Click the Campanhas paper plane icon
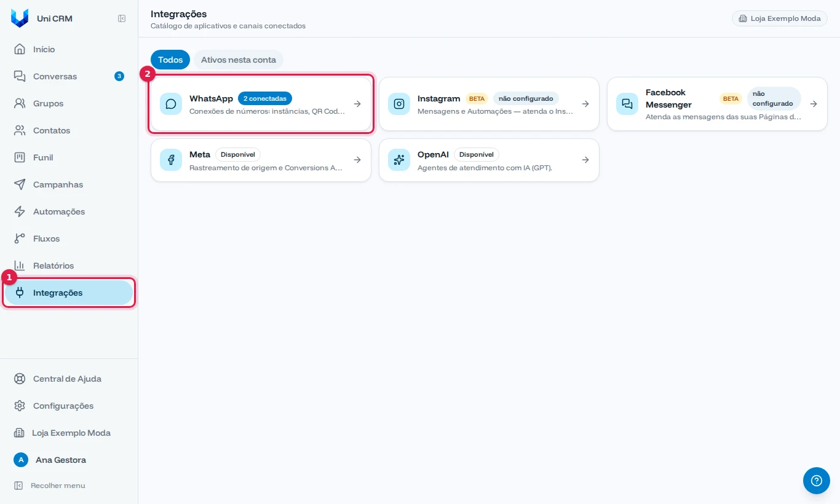The width and height of the screenshot is (840, 504). 20,184
